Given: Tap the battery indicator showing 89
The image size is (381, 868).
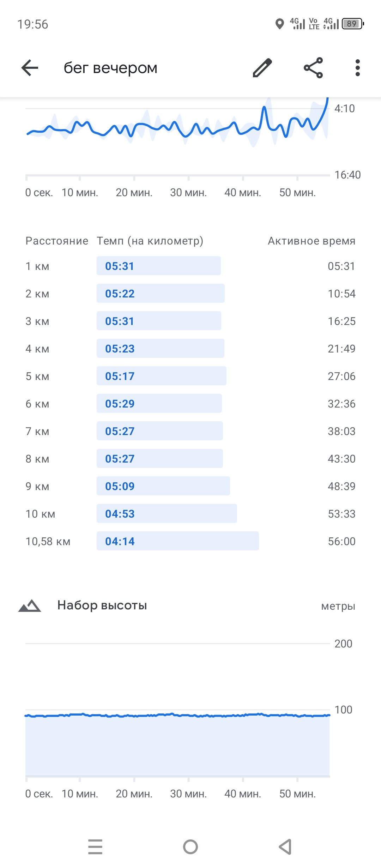Looking at the screenshot, I should [352, 24].
